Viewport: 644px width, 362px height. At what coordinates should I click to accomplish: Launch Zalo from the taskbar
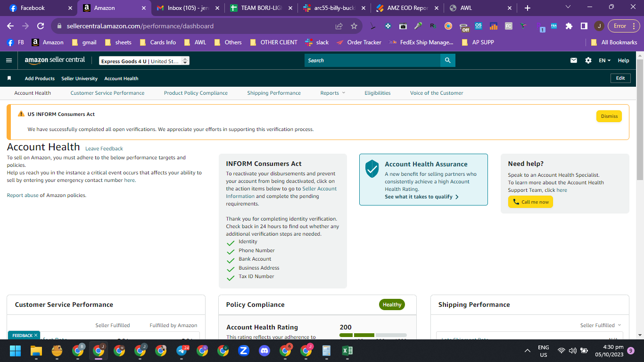click(244, 351)
